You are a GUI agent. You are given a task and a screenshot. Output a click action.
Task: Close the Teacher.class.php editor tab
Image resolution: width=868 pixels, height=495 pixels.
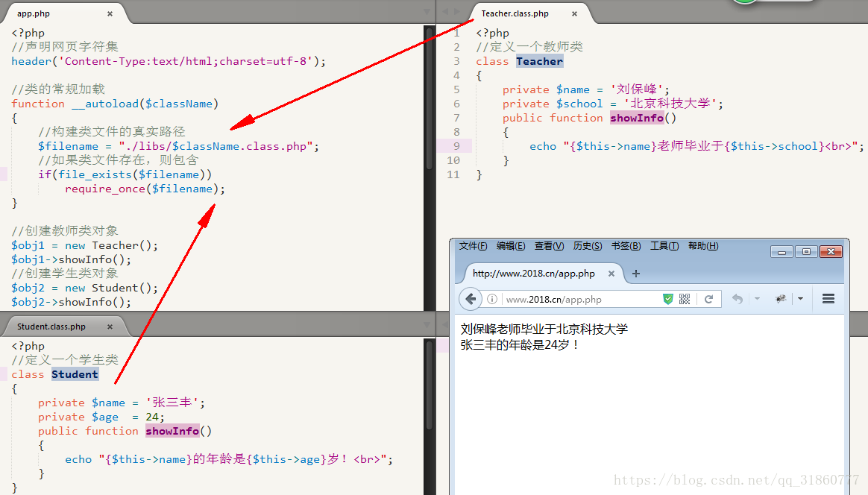click(x=575, y=13)
